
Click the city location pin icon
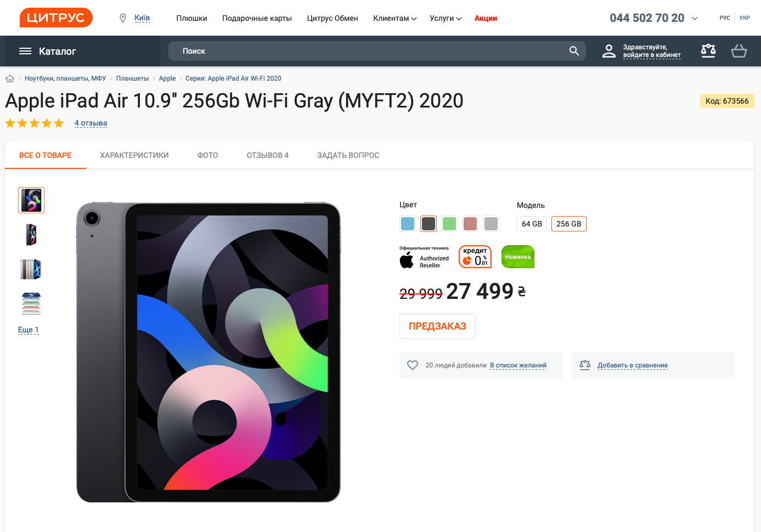click(x=123, y=18)
